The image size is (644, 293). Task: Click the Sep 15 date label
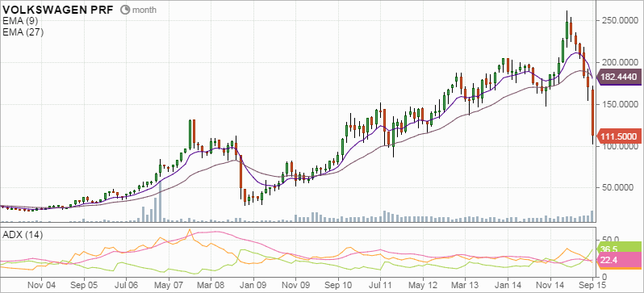592,284
